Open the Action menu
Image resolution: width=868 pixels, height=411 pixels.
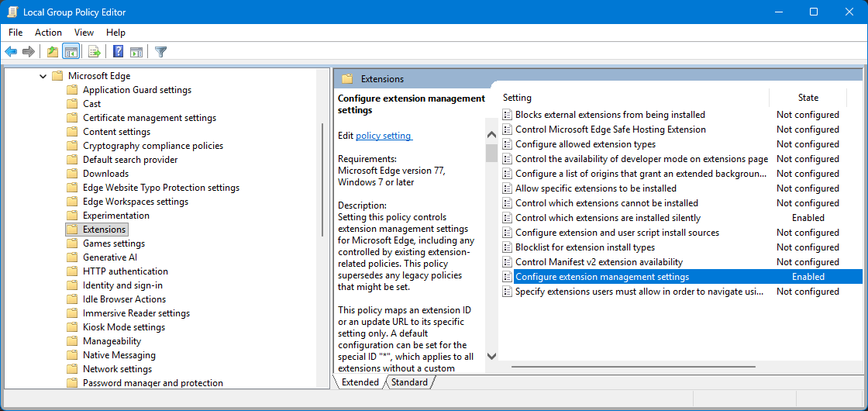point(48,33)
